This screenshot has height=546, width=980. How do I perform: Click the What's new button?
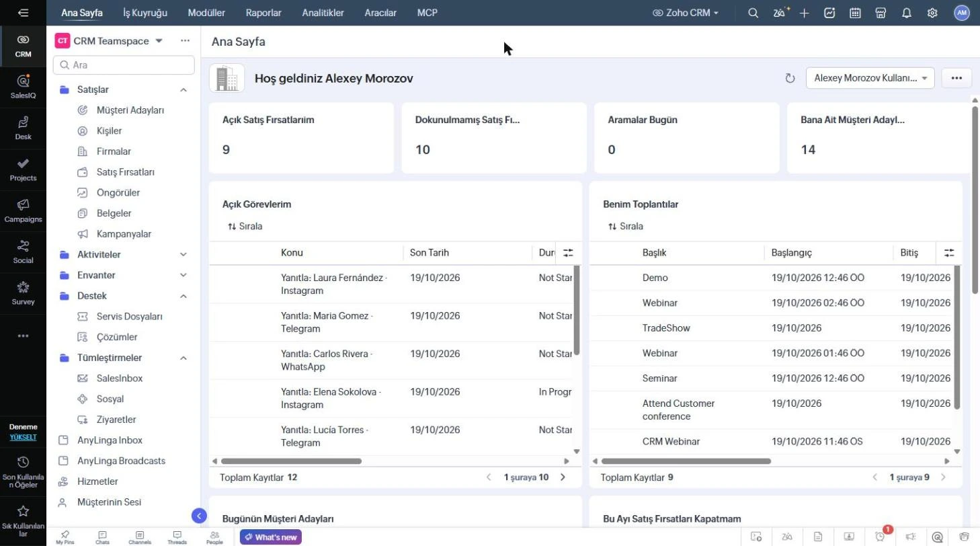tap(271, 537)
